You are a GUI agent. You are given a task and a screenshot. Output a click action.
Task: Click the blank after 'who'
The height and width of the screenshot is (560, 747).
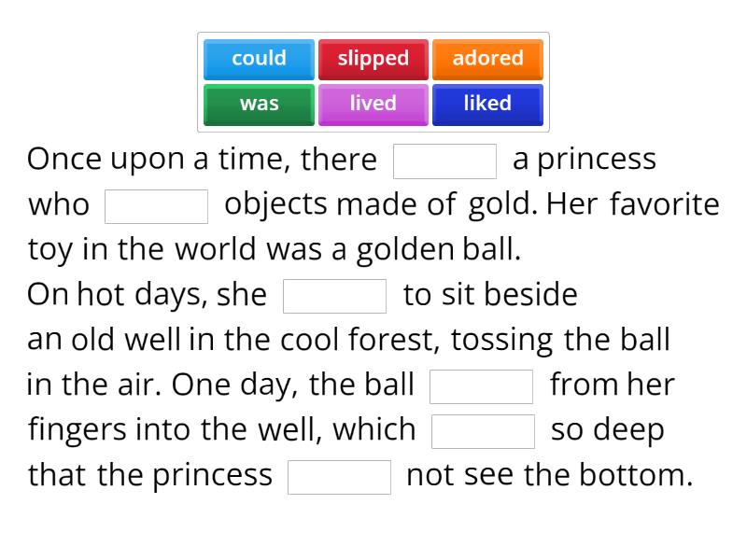[157, 205]
